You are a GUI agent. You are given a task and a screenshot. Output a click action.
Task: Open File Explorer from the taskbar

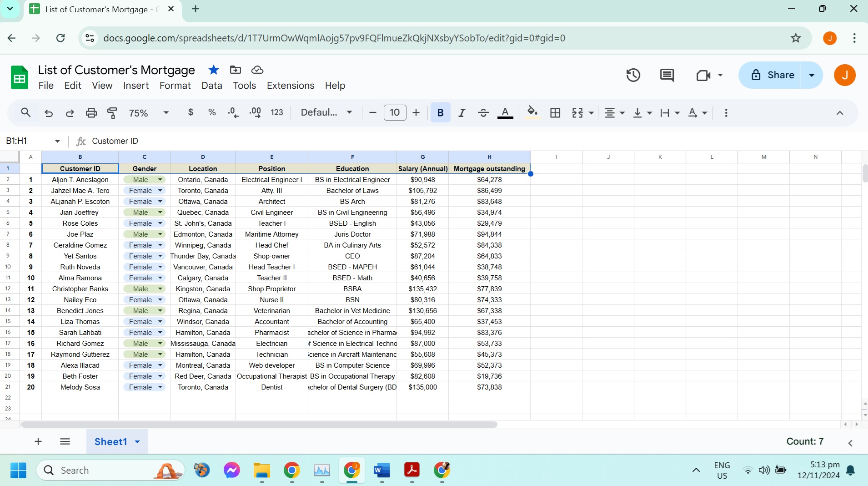261,470
